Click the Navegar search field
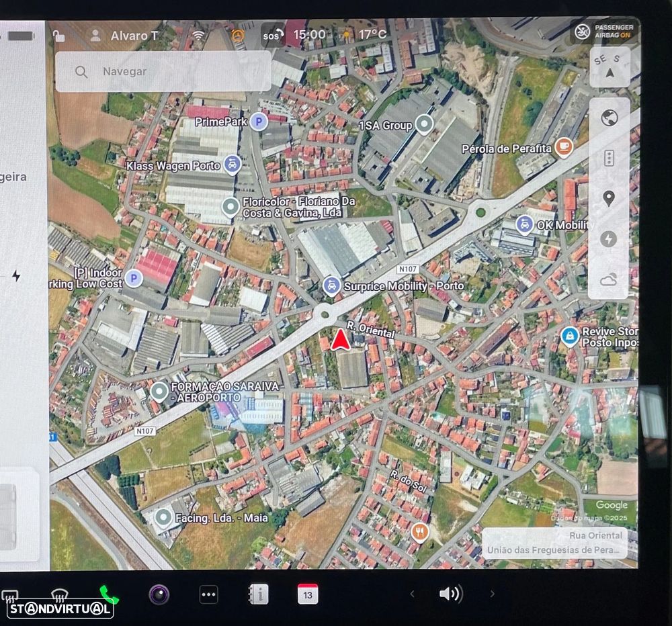This screenshot has height=626, width=672. pyautogui.click(x=163, y=72)
